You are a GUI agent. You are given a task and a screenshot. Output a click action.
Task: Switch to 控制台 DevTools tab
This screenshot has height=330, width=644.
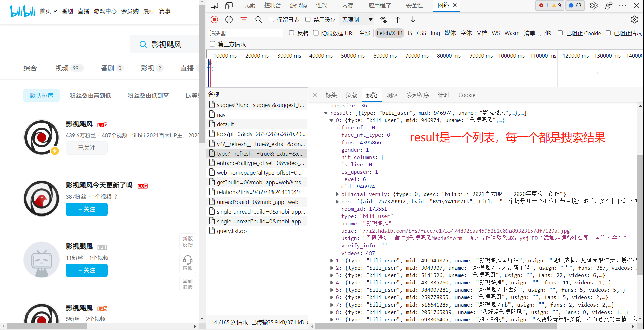tap(273, 5)
